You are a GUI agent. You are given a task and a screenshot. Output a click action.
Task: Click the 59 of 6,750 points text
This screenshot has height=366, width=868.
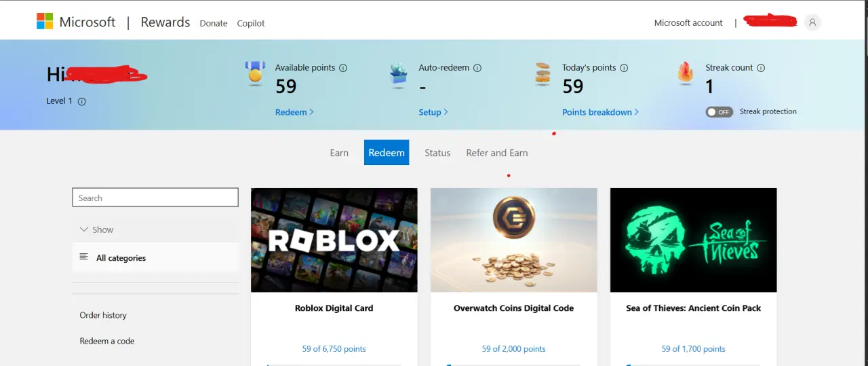(x=334, y=349)
